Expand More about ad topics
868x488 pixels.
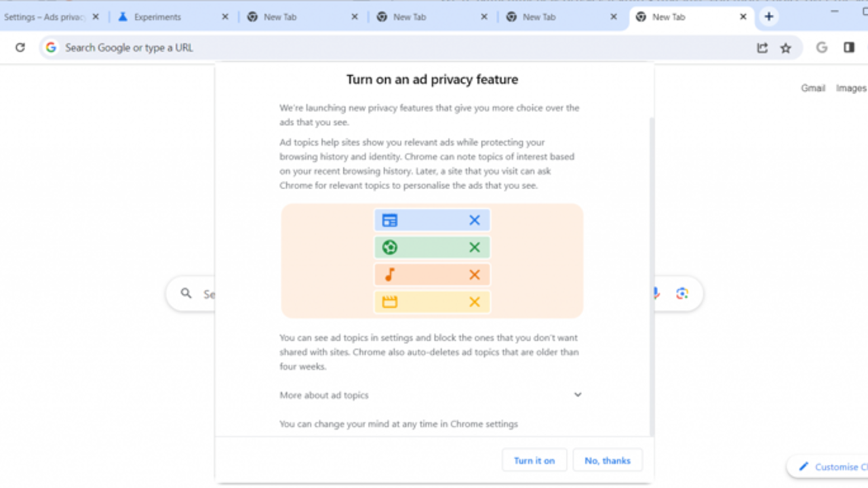(578, 394)
